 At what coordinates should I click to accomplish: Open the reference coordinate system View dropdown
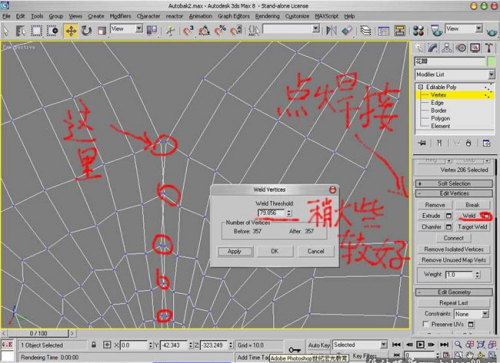[126, 29]
